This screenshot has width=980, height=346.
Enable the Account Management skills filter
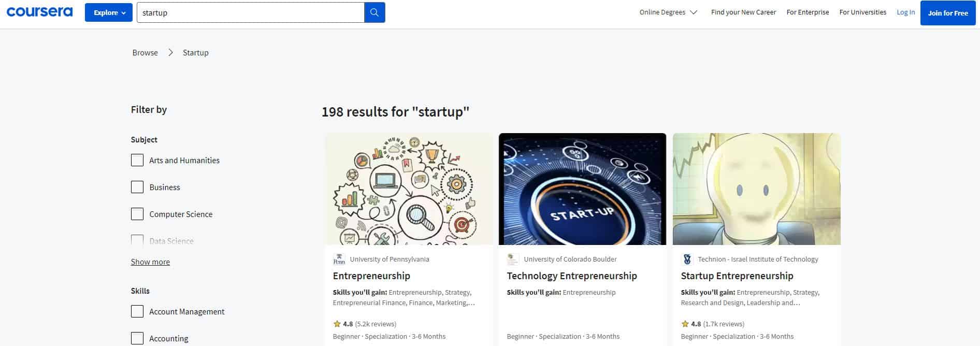137,311
